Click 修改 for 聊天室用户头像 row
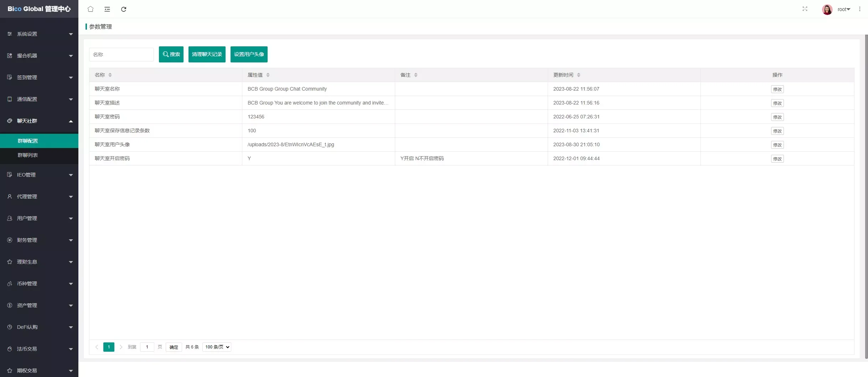Image resolution: width=868 pixels, height=377 pixels. pos(777,145)
